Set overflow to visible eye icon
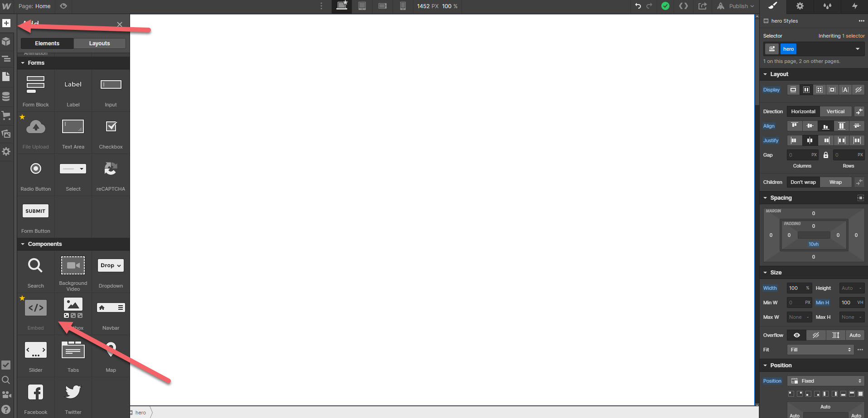Screen dimensions: 868x418 [x=796, y=335]
